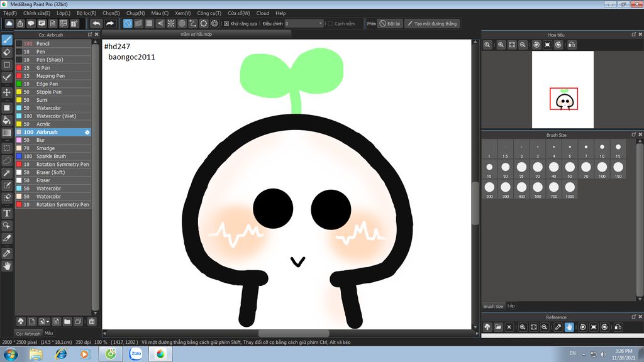Screen dimensions: 644x362
Task: Open Airbrush brush settings gear
Action: [x=87, y=132]
